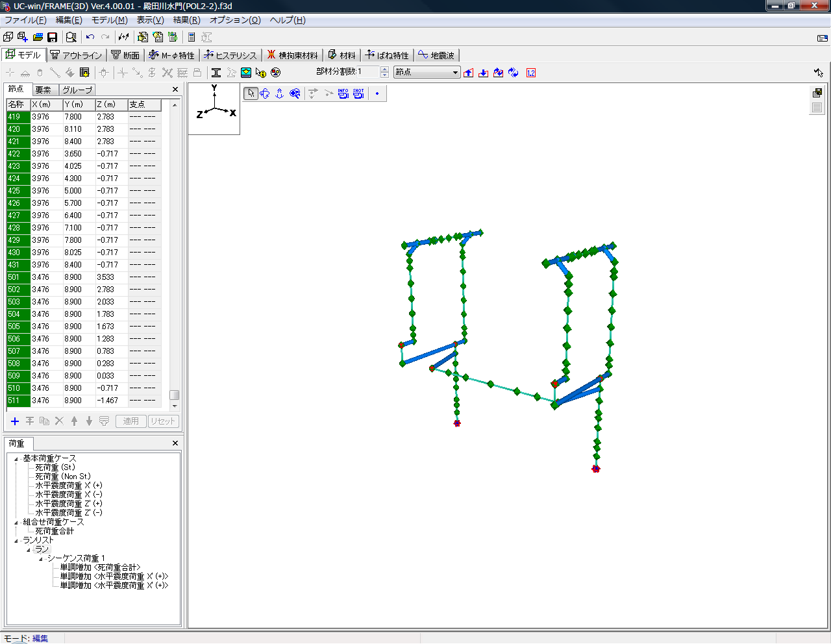
Task: Click the I-beam section icon
Action: (x=216, y=73)
